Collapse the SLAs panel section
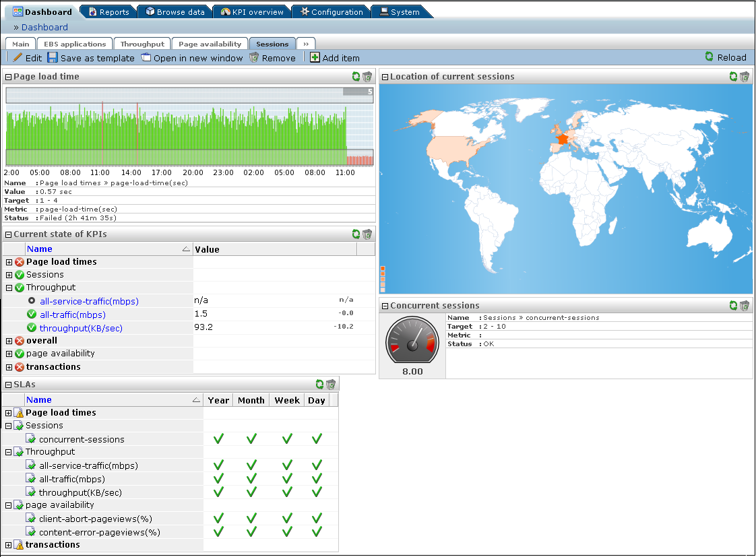 coord(8,385)
